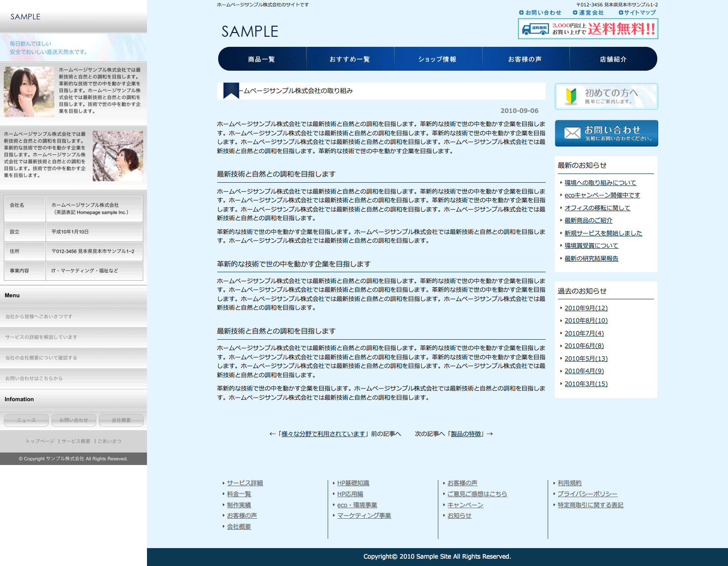Viewport: 728px width, 566px height.
Task: Go to お客様の声 in the navigation bar
Action: (525, 59)
